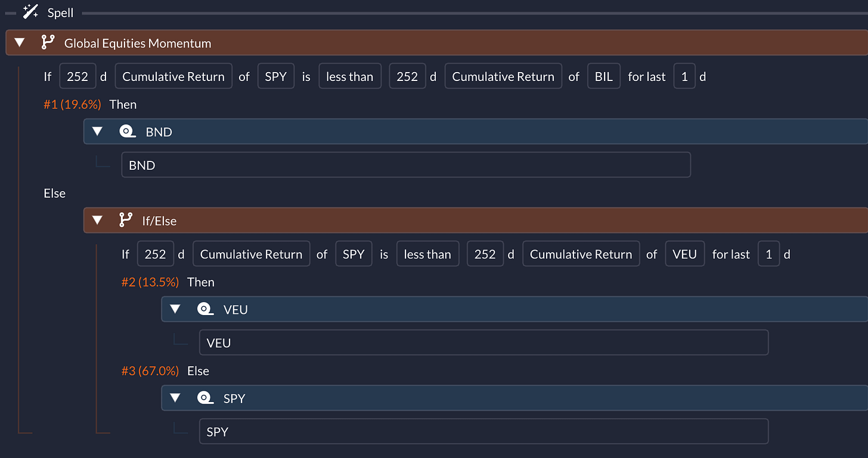
Task: Select the VEU group header title
Action: [x=235, y=309]
